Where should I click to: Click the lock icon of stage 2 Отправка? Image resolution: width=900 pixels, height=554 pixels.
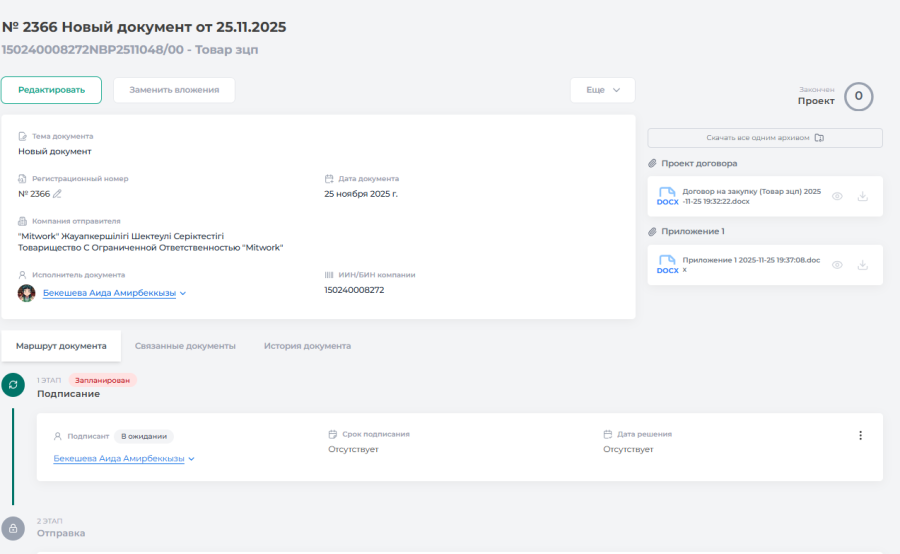pos(13,527)
